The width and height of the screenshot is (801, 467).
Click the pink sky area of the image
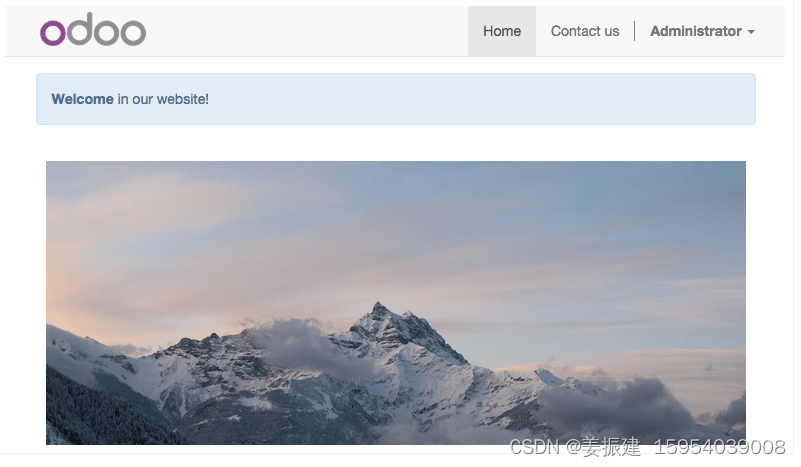pyautogui.click(x=128, y=266)
